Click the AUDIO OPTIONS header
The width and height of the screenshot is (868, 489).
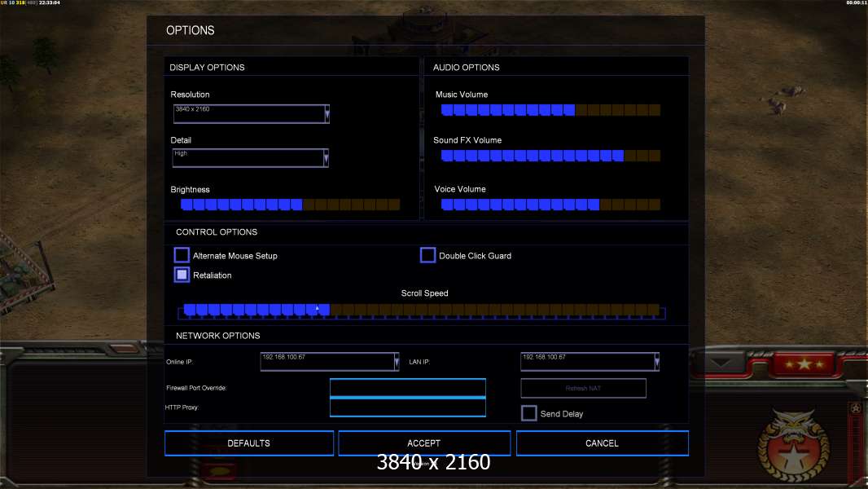click(x=466, y=68)
